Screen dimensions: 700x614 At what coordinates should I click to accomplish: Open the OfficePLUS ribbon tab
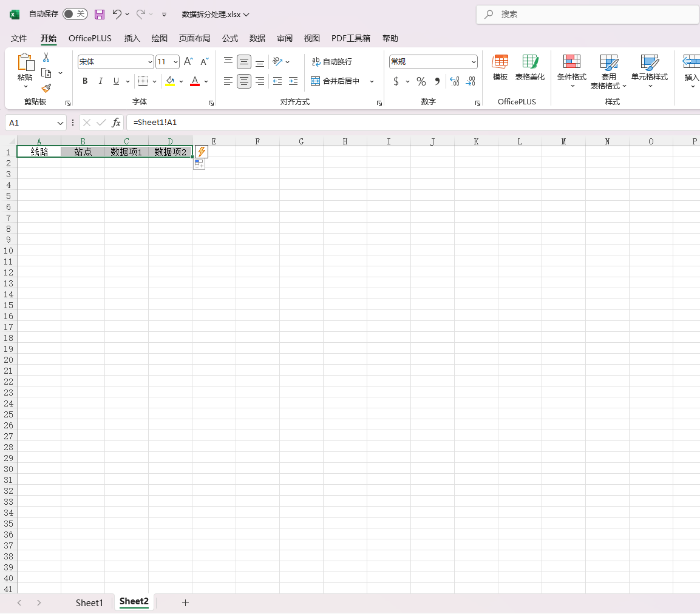point(90,38)
